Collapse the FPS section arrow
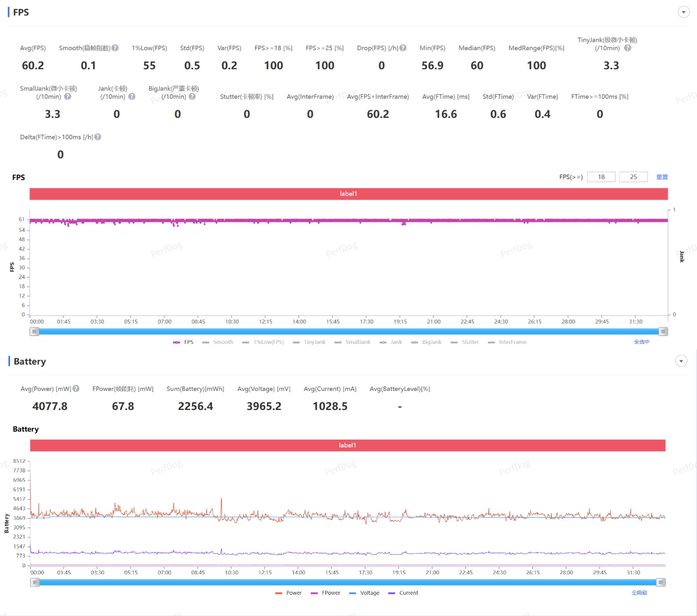697x616 pixels. 683,12
